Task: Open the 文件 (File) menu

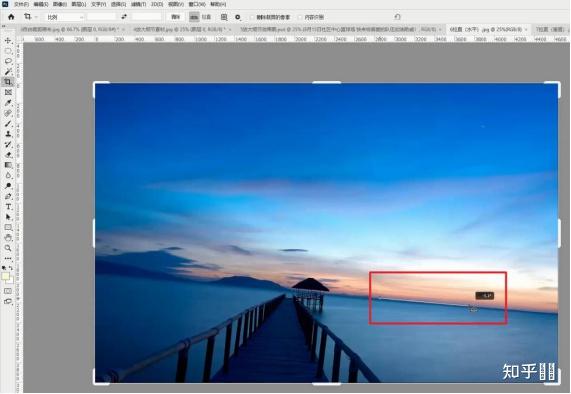Action: point(21,4)
